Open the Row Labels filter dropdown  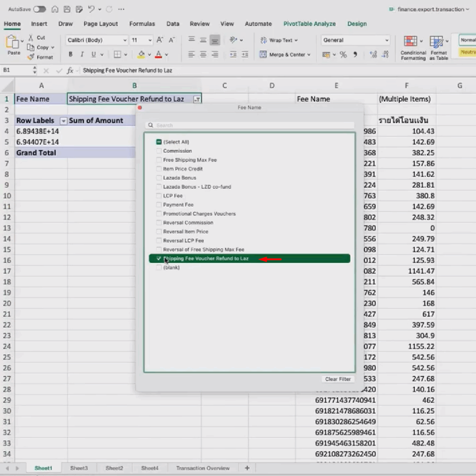tap(63, 120)
